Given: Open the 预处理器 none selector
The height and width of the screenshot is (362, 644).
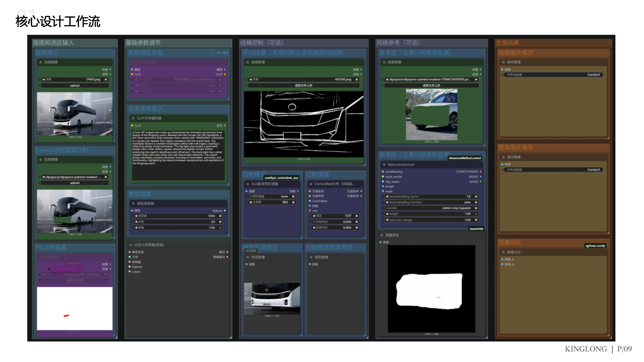Looking at the screenshot, I should (272, 197).
